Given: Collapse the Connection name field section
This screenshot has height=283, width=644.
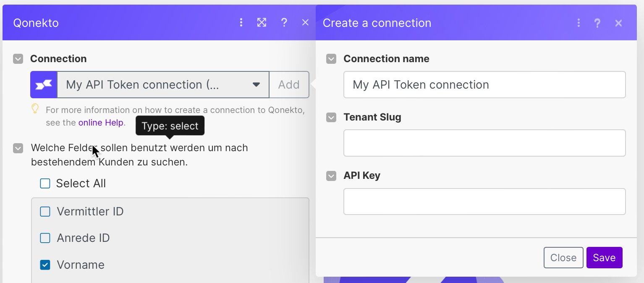Looking at the screenshot, I should click(x=331, y=59).
